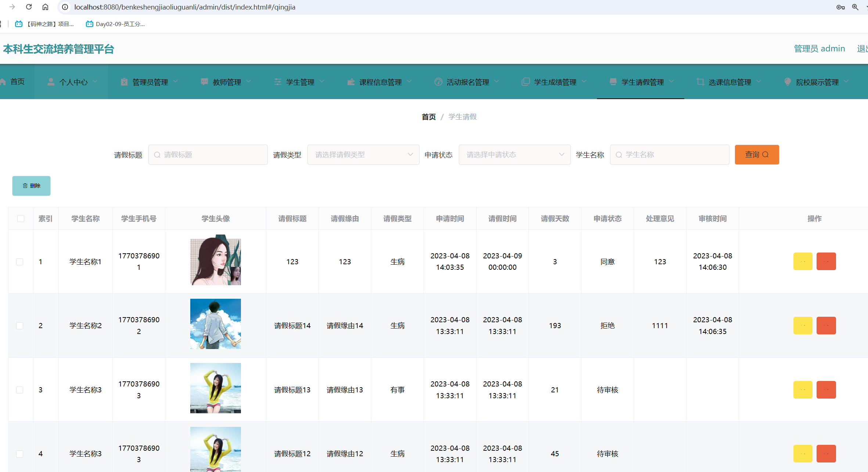Click the red action button in row 请假标题12
This screenshot has height=472, width=868.
[826, 454]
